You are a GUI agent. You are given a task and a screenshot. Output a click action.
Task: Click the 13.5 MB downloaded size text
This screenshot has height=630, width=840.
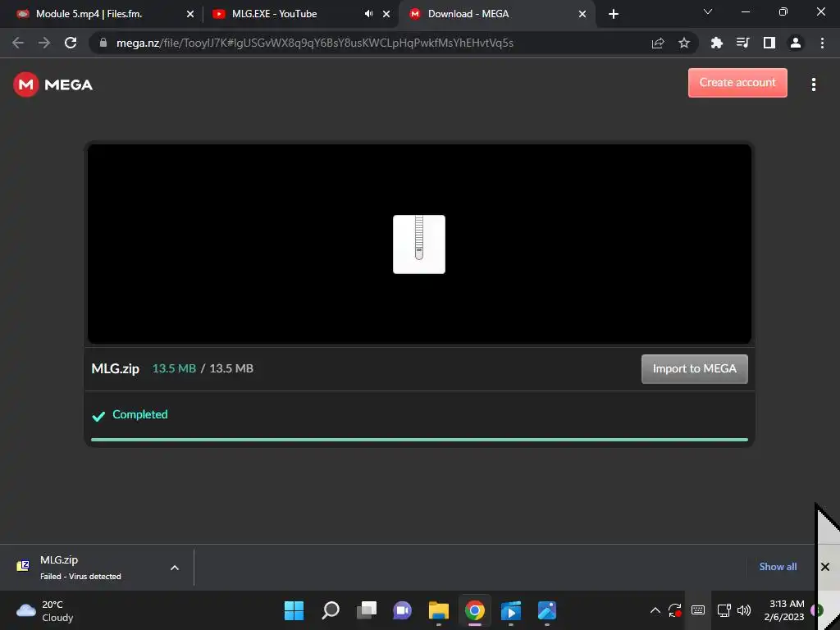[174, 368]
